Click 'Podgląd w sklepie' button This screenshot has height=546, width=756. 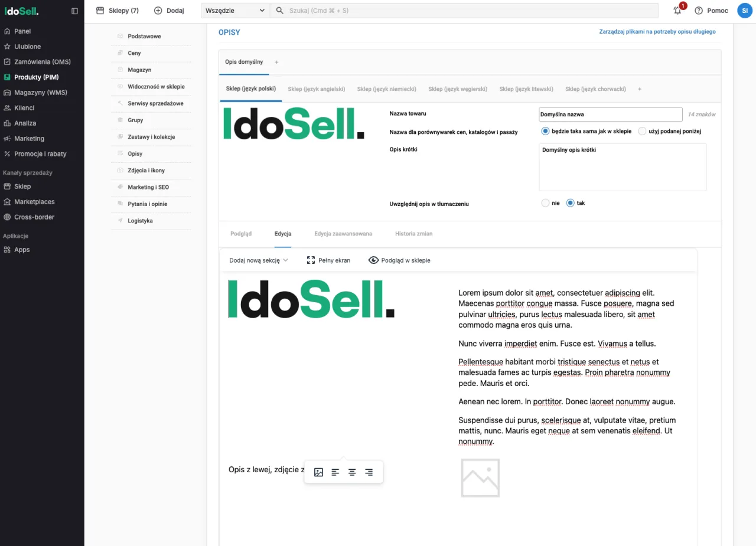(x=399, y=260)
